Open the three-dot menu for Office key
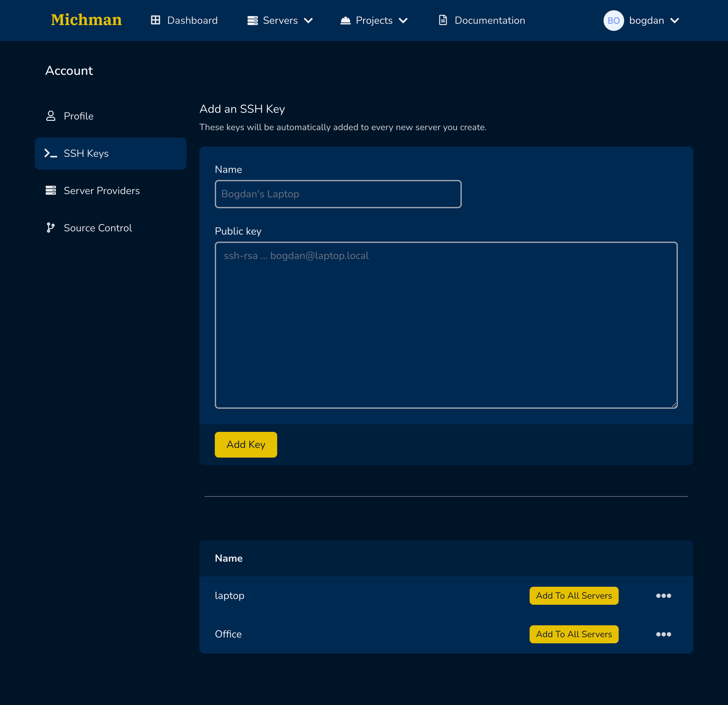Viewport: 728px width, 705px height. 663,634
